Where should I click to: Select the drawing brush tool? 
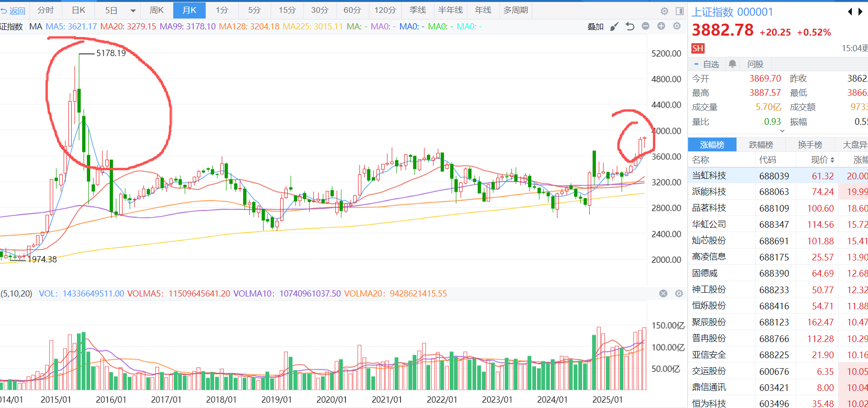(614, 27)
